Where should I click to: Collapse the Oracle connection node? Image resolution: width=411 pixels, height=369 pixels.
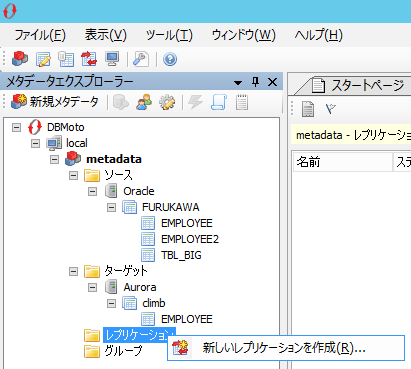pyautogui.click(x=92, y=191)
